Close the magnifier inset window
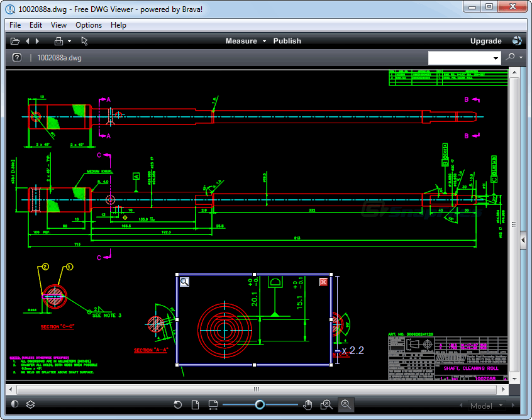 [323, 282]
